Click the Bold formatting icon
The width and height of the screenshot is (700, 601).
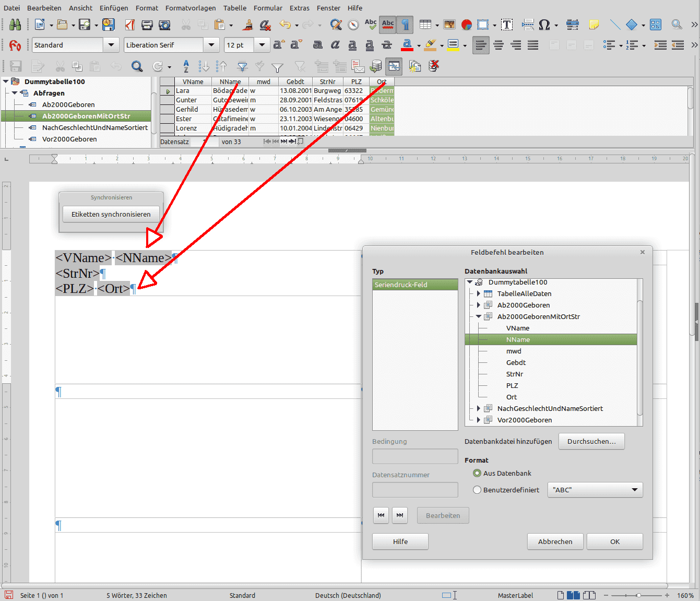point(318,45)
